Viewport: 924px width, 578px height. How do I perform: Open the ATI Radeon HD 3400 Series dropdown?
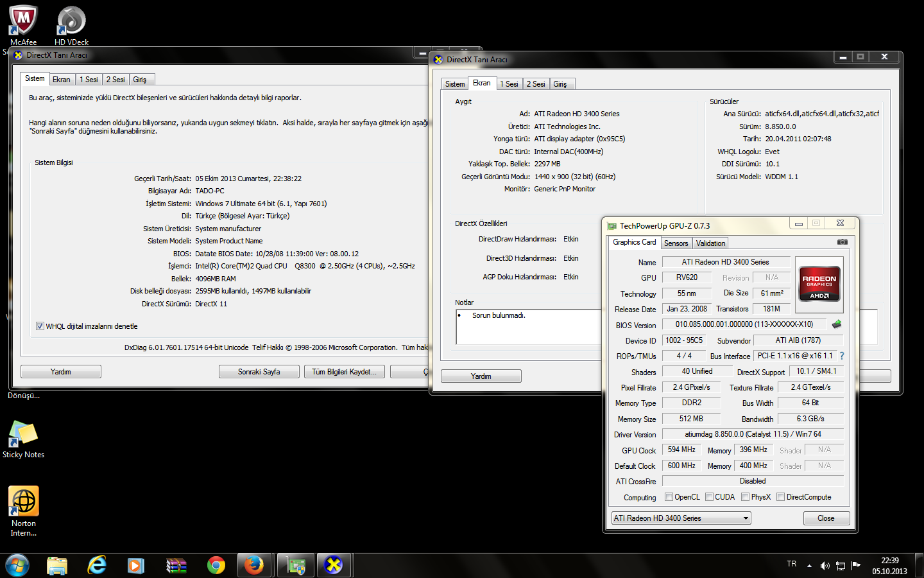pos(681,518)
